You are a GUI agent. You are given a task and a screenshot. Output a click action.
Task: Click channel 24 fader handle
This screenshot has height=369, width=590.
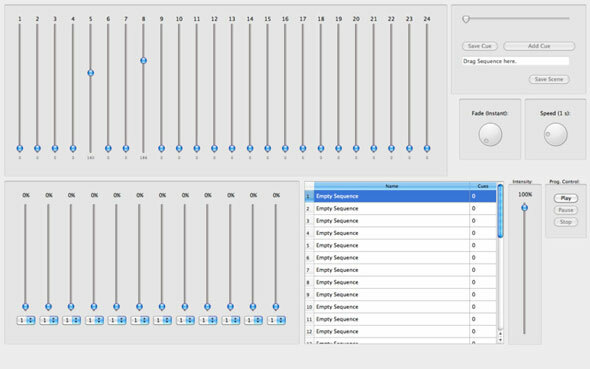point(427,149)
